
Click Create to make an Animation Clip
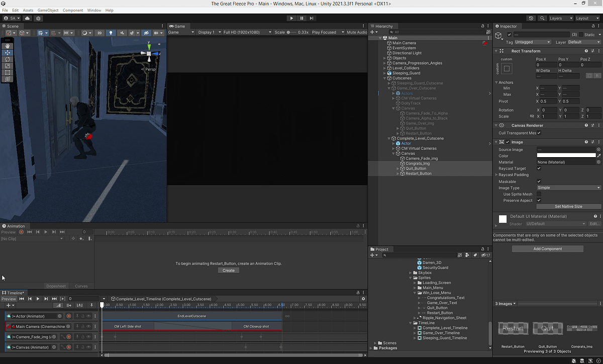tap(229, 270)
